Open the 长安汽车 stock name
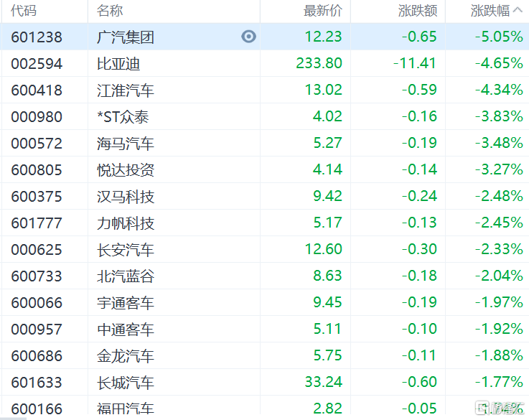The height and width of the screenshot is (420, 529). 126,250
